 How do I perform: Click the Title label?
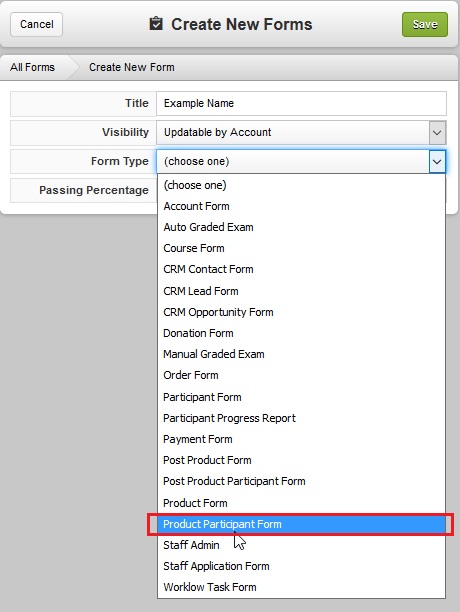coord(137,103)
